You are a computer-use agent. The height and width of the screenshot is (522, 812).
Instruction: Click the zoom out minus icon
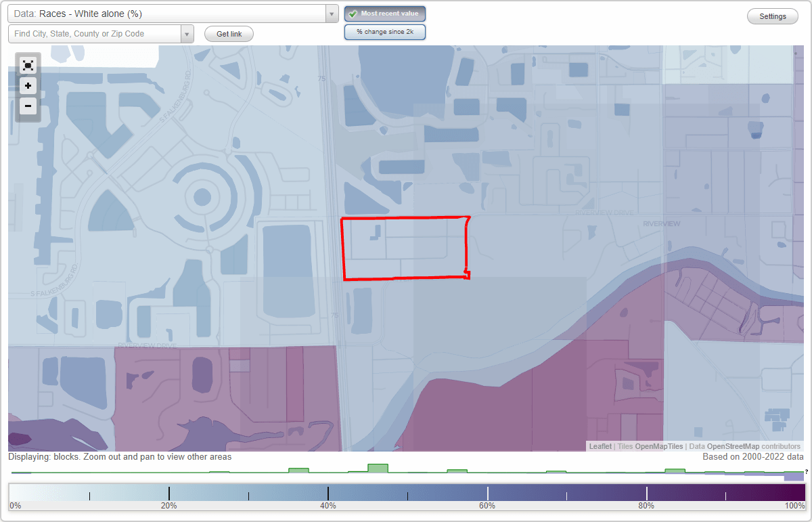point(28,106)
